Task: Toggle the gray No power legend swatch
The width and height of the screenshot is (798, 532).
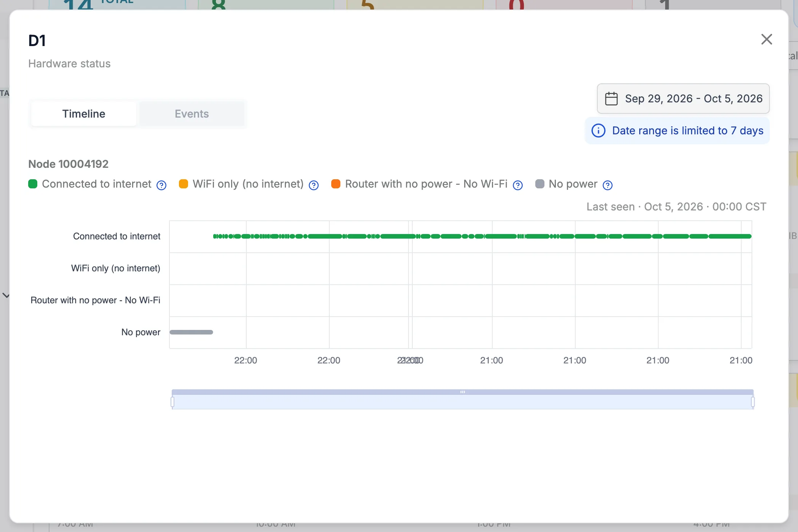Action: 539,184
